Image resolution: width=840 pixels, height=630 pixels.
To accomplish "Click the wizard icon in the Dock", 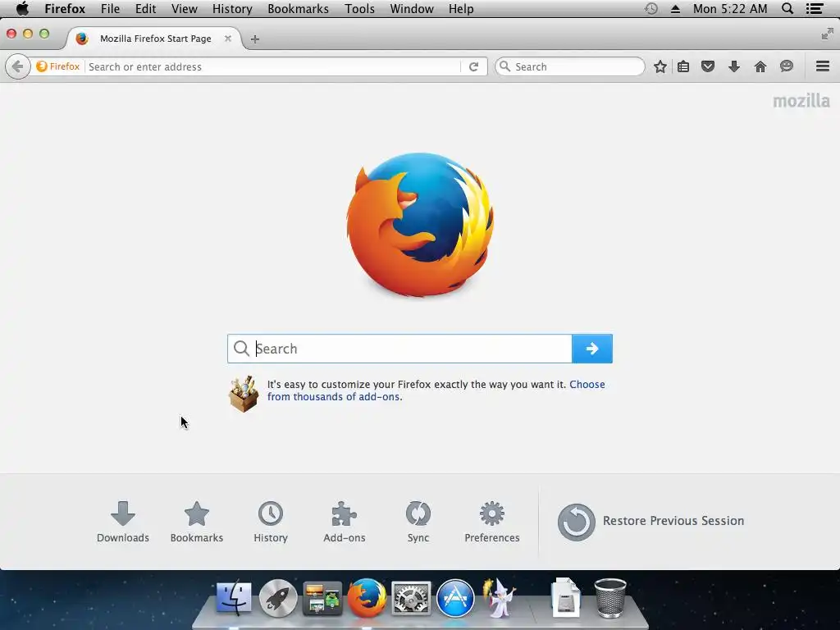I will coord(499,597).
